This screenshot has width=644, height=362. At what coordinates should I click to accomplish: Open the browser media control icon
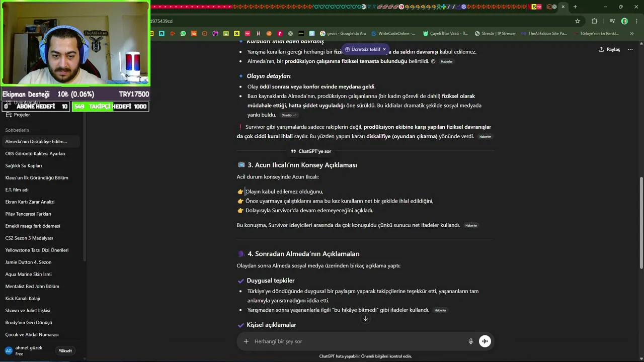(x=612, y=21)
